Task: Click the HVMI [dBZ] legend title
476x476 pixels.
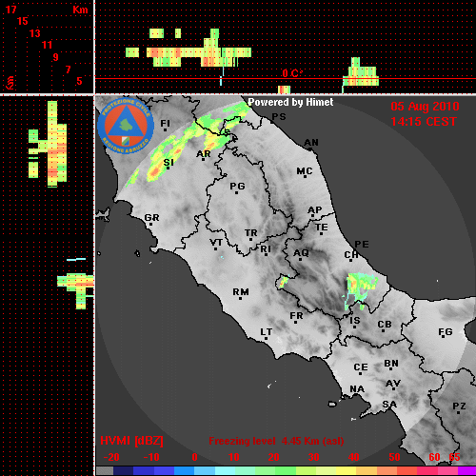Action: point(131,441)
